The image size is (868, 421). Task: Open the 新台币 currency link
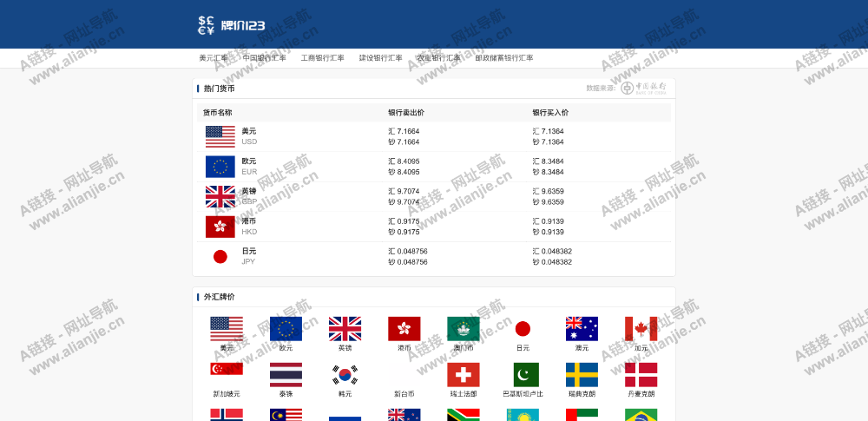404,393
